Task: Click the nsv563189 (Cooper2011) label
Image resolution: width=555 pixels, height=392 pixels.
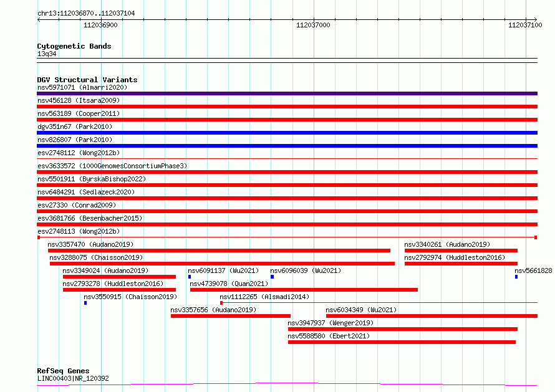Action: pyautogui.click(x=79, y=113)
